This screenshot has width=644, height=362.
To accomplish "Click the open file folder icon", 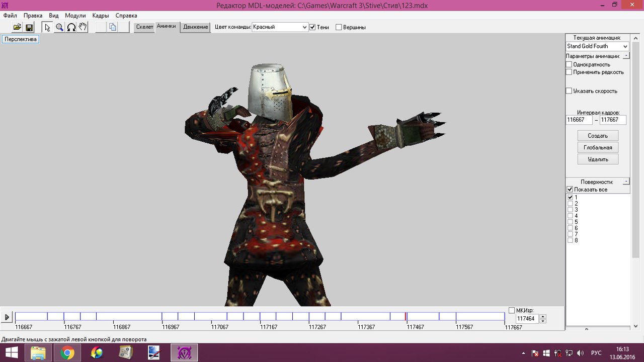I will (17, 27).
